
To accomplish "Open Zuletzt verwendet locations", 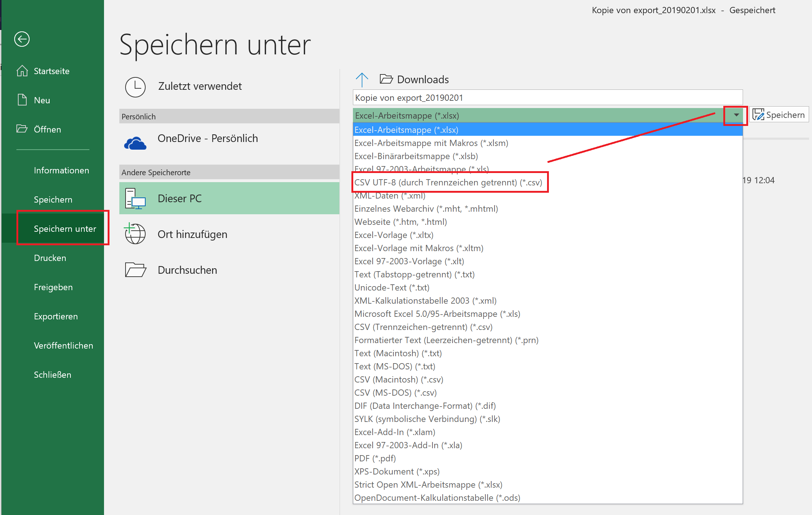I will click(x=229, y=87).
